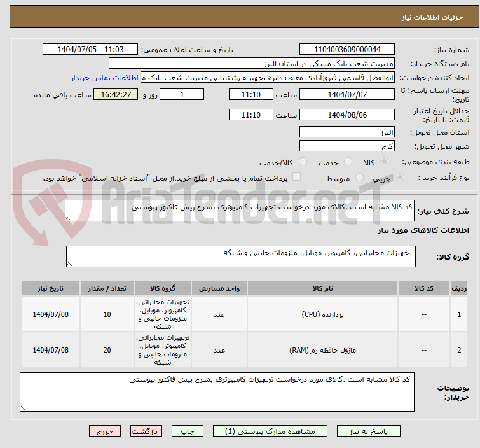This screenshot has width=480, height=448.
Task: Click the توضیحات خریدار text area
Action: point(217,392)
